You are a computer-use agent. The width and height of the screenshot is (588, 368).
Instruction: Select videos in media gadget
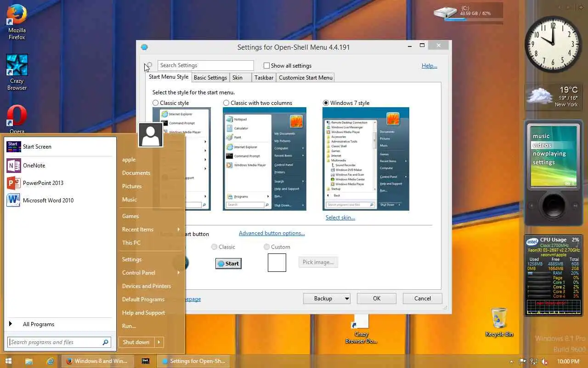tap(542, 145)
